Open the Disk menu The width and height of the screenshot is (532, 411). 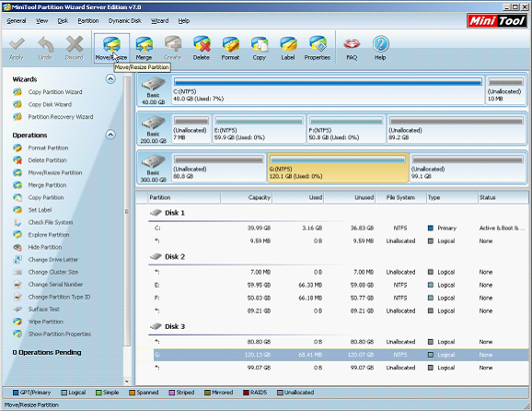click(x=63, y=20)
